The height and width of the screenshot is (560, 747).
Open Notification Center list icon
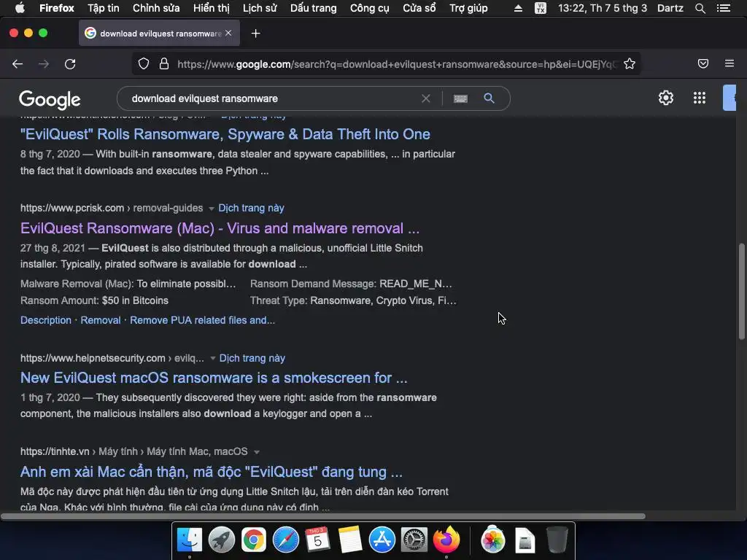click(x=724, y=8)
